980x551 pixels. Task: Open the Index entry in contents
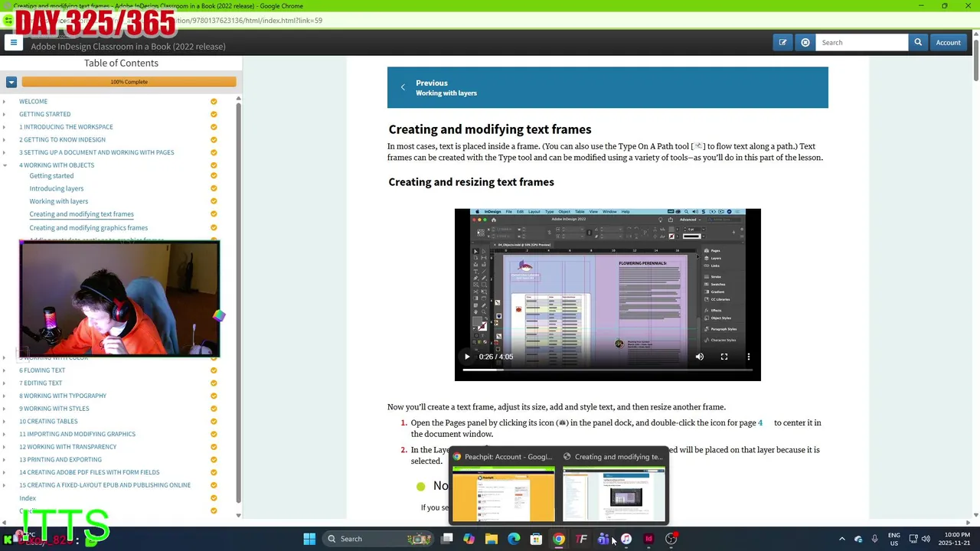(28, 498)
